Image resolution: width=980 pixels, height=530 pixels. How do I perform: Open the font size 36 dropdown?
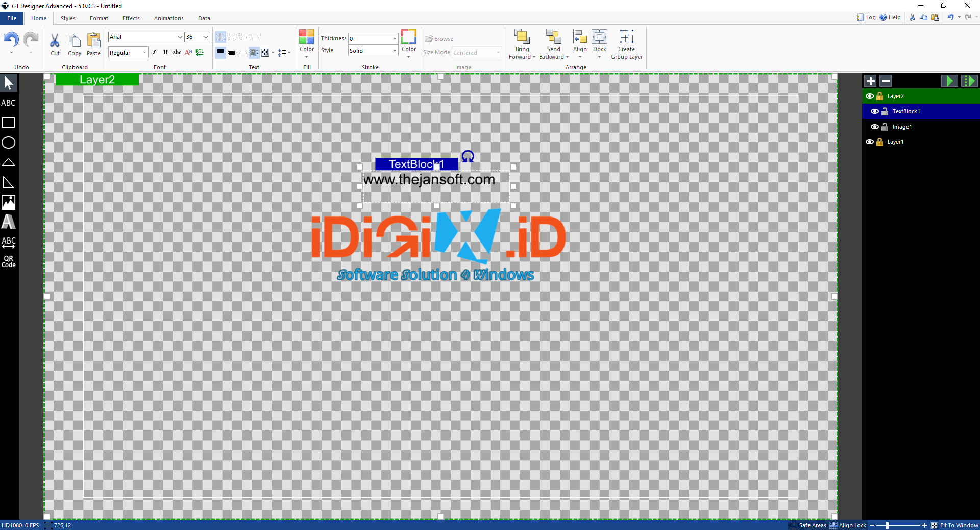click(206, 37)
